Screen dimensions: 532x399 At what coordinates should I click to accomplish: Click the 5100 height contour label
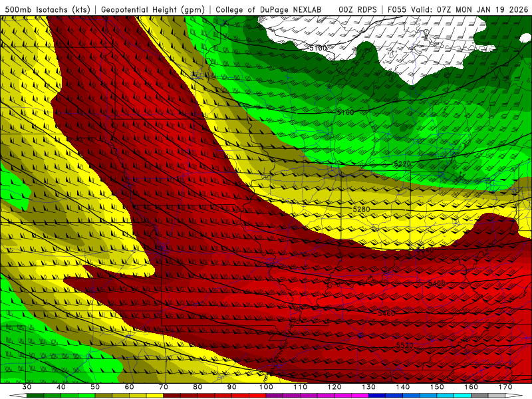coord(318,48)
